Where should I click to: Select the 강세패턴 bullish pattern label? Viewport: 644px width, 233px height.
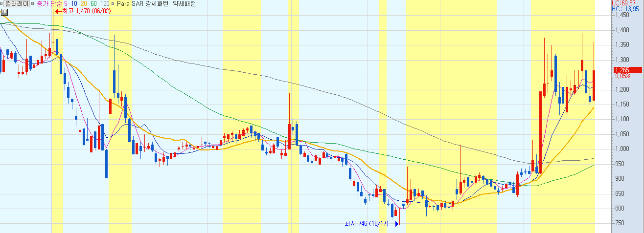[157, 3]
